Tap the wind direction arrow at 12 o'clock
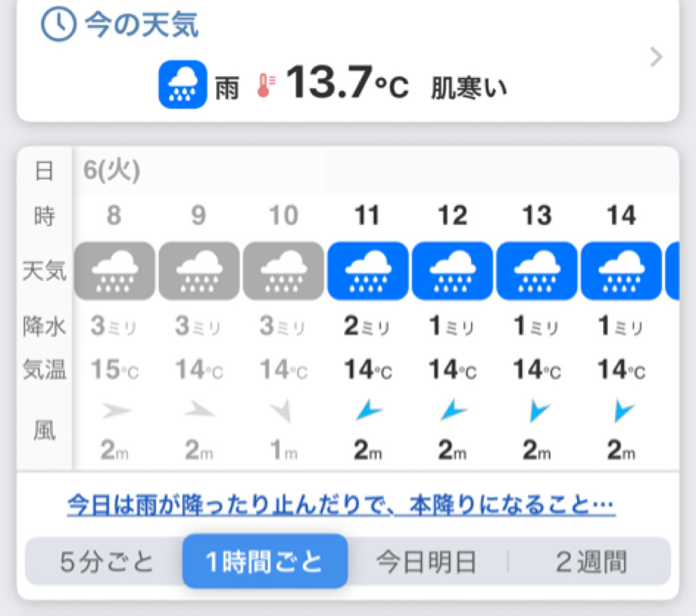This screenshot has width=696, height=616. point(453,410)
